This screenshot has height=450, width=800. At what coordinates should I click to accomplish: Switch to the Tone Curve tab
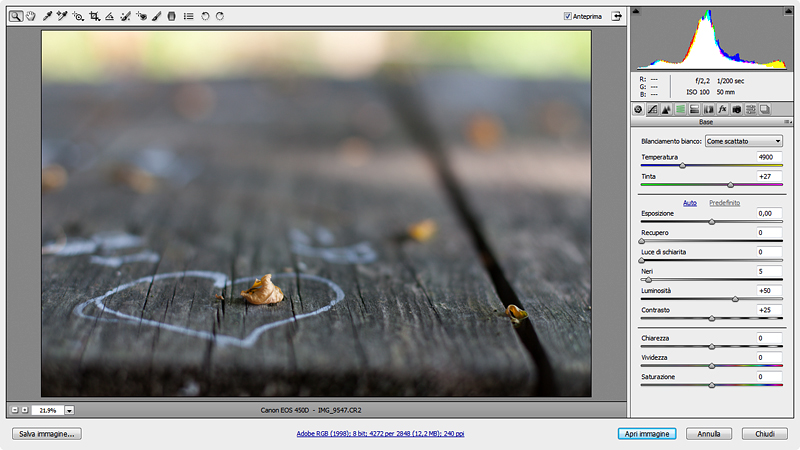click(652, 108)
